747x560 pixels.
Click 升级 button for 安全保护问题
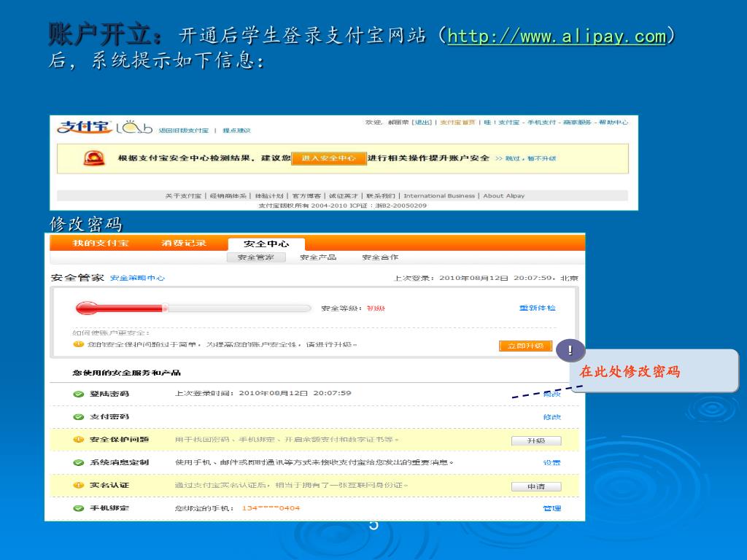click(536, 440)
